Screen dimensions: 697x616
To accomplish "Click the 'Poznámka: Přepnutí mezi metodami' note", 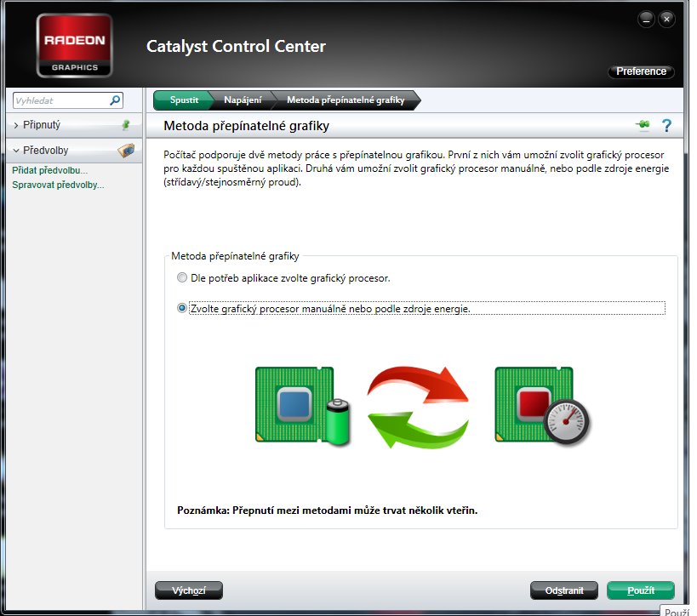I will (327, 510).
